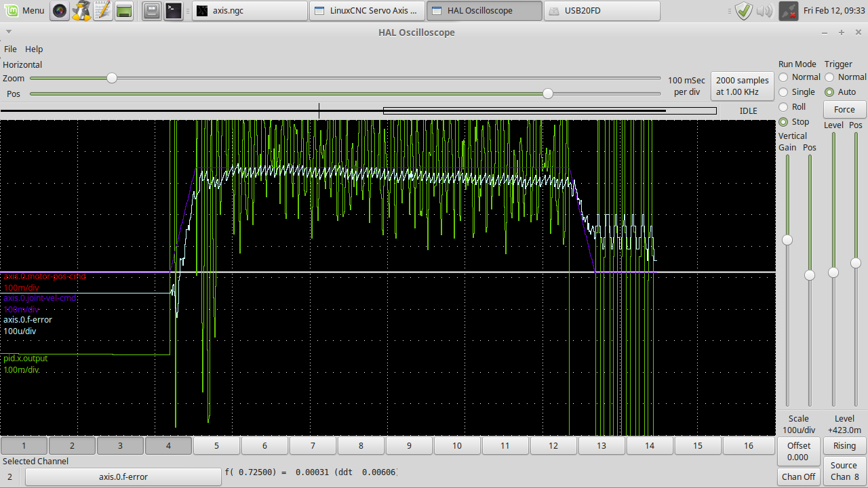Select channel 4 button
This screenshot has height=488, width=868.
168,445
